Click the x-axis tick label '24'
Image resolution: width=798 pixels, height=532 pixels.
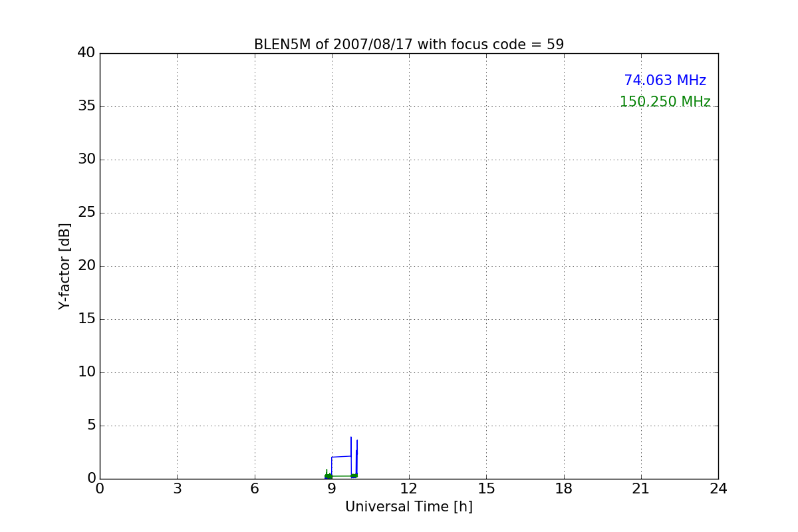pyautogui.click(x=718, y=488)
